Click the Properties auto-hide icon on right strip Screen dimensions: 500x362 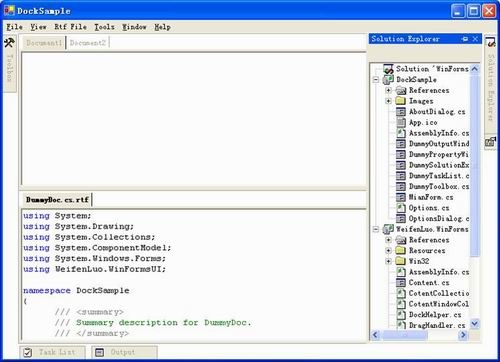(x=490, y=142)
